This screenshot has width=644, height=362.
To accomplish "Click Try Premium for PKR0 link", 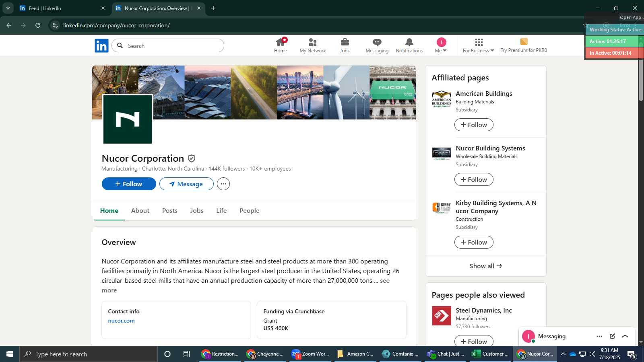I will point(524,45).
